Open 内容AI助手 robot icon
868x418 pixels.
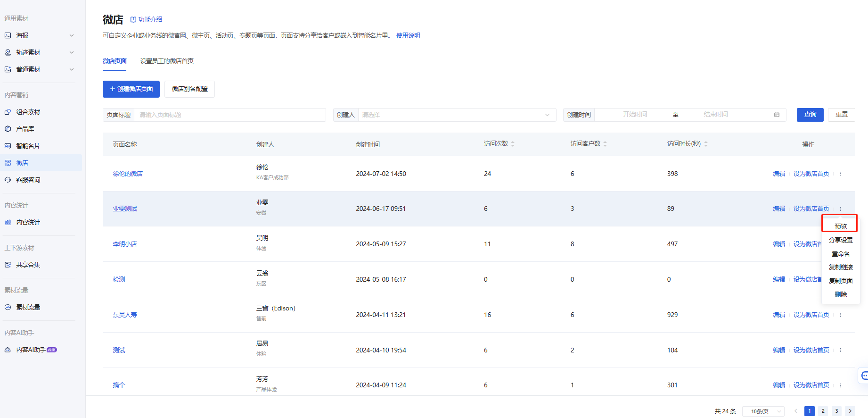pos(8,350)
